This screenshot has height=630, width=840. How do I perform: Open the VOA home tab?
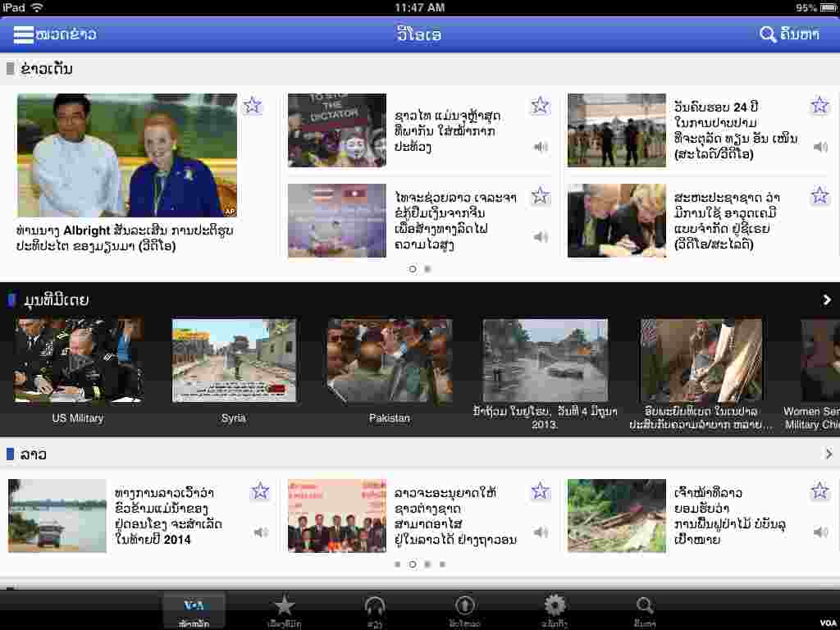[194, 611]
